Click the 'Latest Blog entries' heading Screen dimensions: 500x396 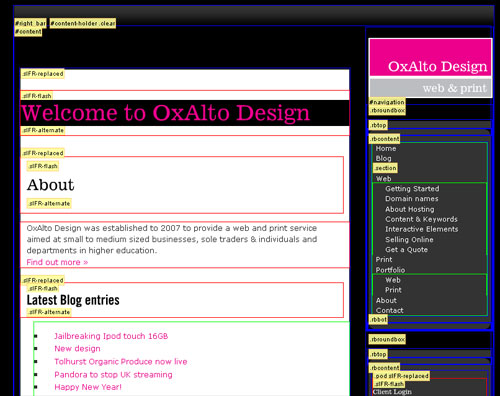73,300
